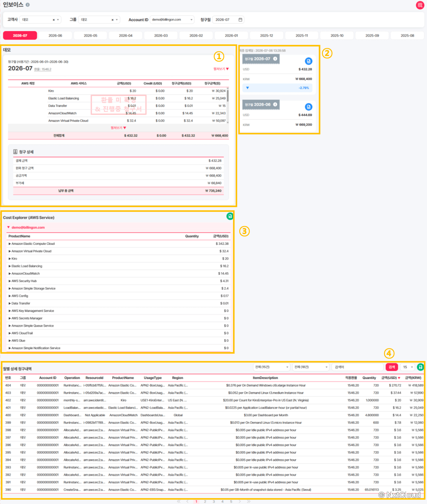Click the info icon on the 청구월 2026-06 card
The image size is (427, 504).
click(x=275, y=105)
